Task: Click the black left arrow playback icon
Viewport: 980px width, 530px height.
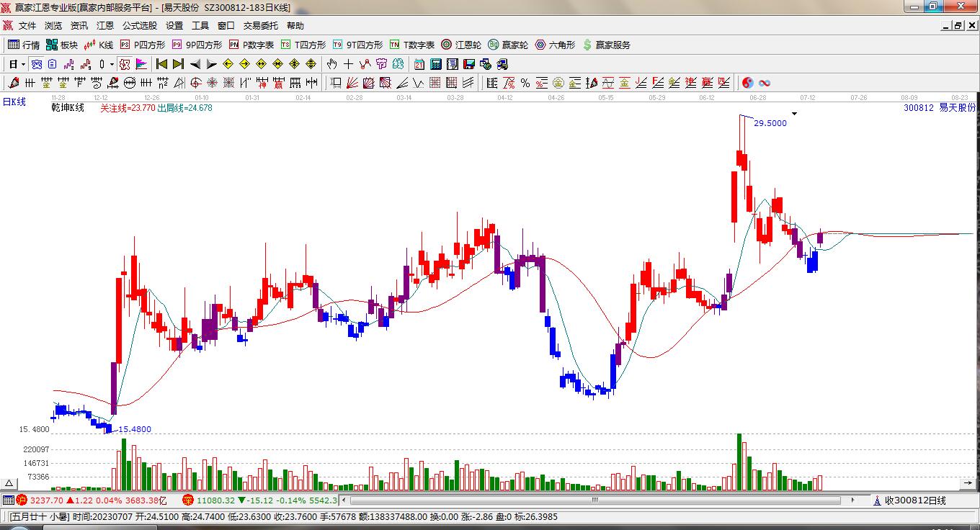Action: (195, 64)
